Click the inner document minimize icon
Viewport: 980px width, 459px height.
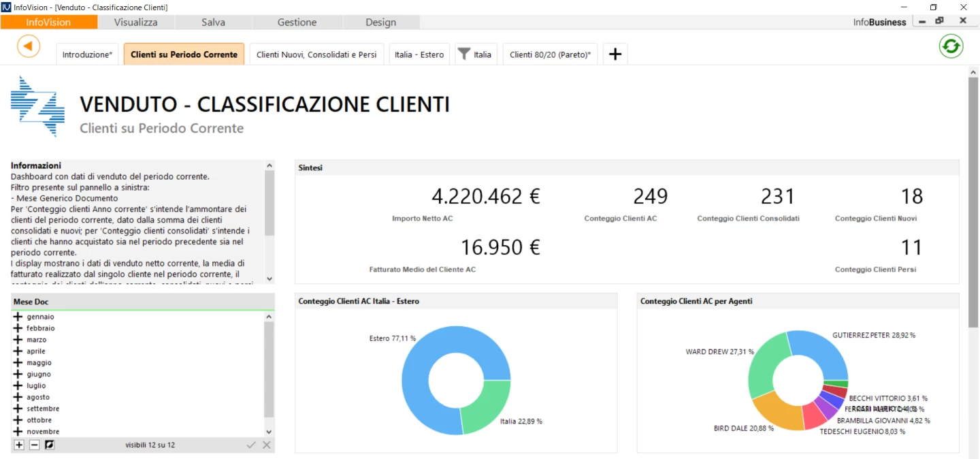click(x=922, y=22)
